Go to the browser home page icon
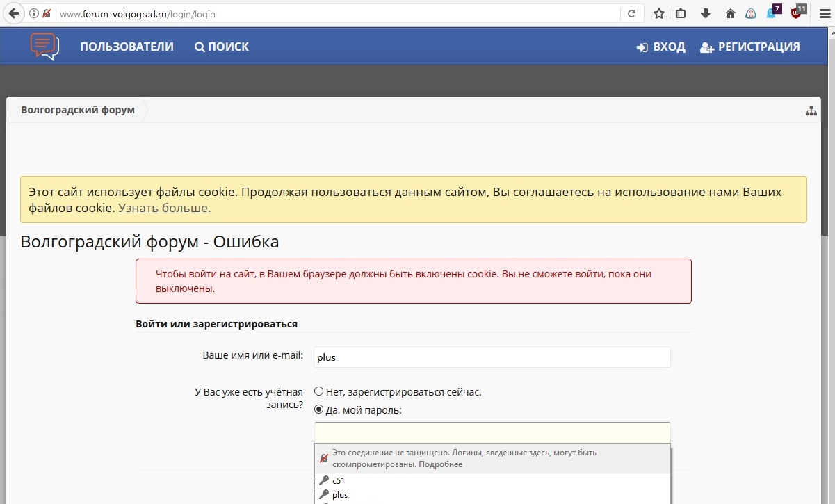Screen dimensions: 835x504 tap(730, 13)
